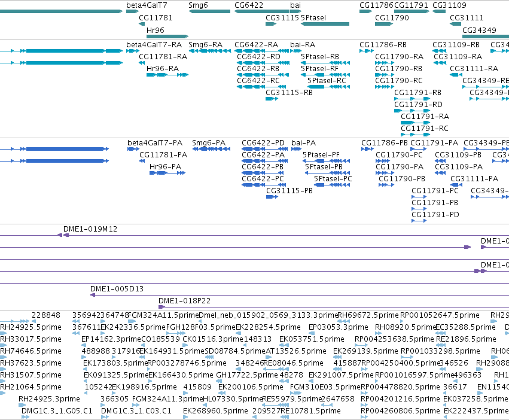Select the CG31115-PB protein label
The image size is (509, 420).
(289, 191)
